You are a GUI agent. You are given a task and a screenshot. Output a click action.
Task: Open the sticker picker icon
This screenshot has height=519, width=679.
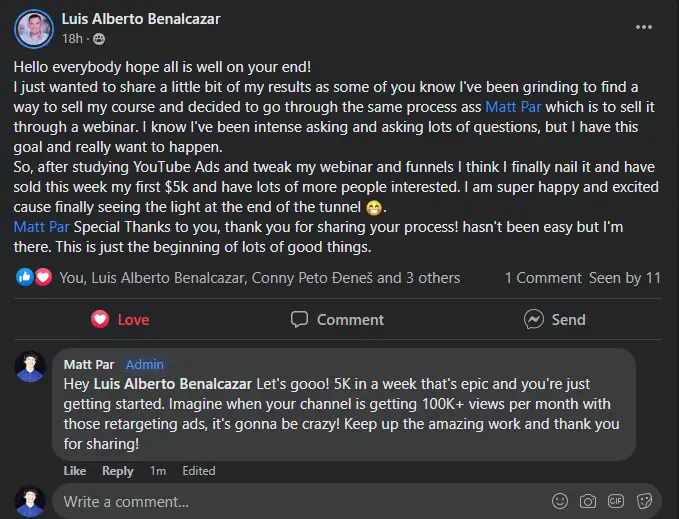click(645, 501)
